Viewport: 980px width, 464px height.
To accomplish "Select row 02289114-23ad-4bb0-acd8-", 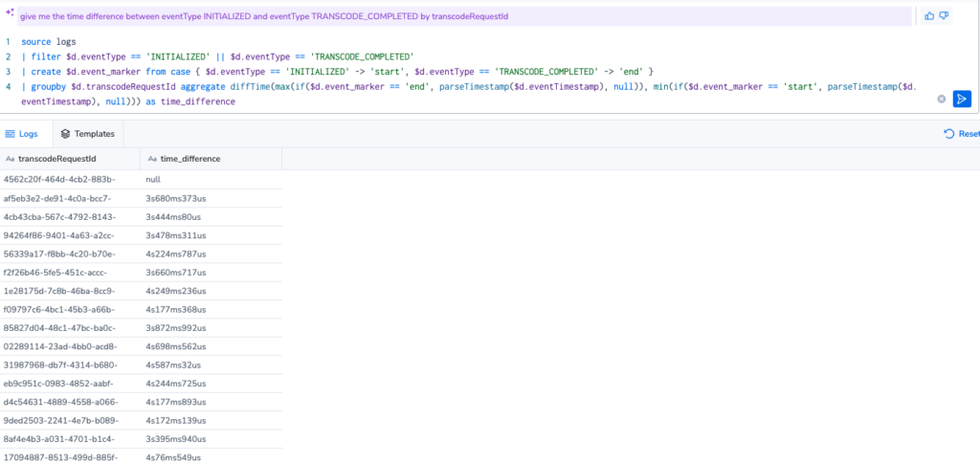I will coord(141,346).
